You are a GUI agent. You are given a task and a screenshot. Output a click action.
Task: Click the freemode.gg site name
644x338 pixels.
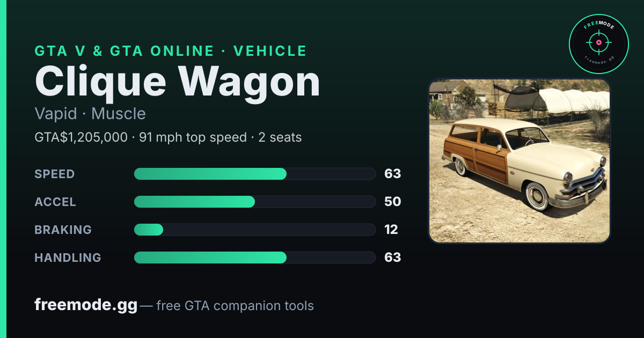86,305
